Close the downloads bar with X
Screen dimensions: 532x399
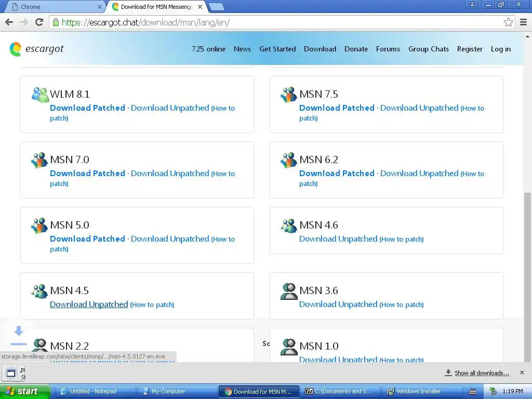point(522,373)
